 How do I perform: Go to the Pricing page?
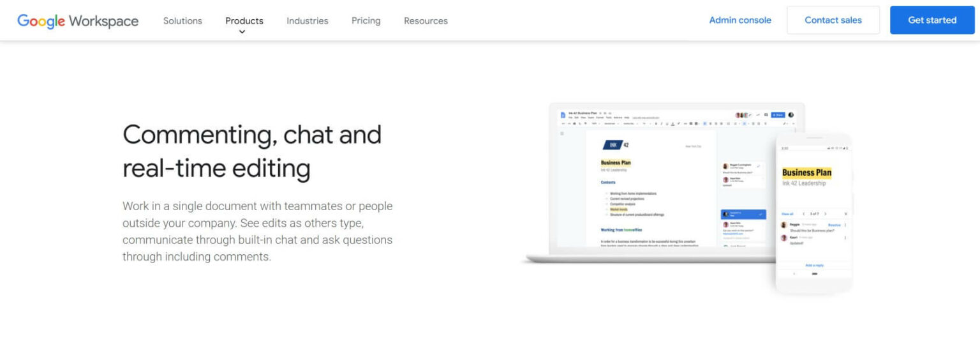tap(366, 20)
